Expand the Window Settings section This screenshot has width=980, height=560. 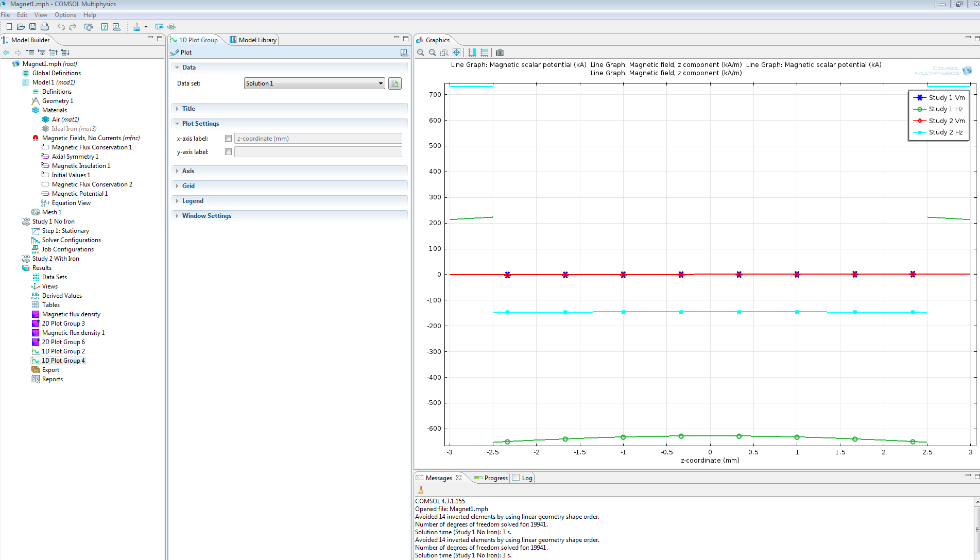(x=206, y=216)
